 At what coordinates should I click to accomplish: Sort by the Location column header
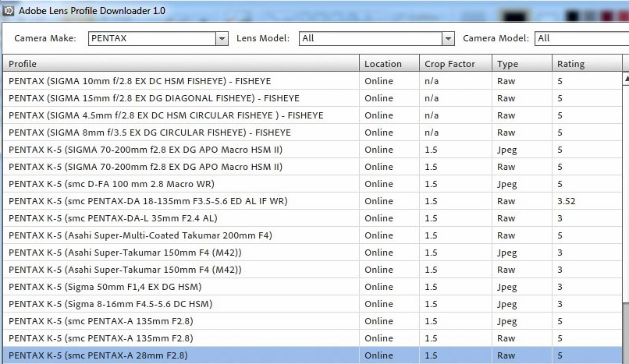coord(389,64)
